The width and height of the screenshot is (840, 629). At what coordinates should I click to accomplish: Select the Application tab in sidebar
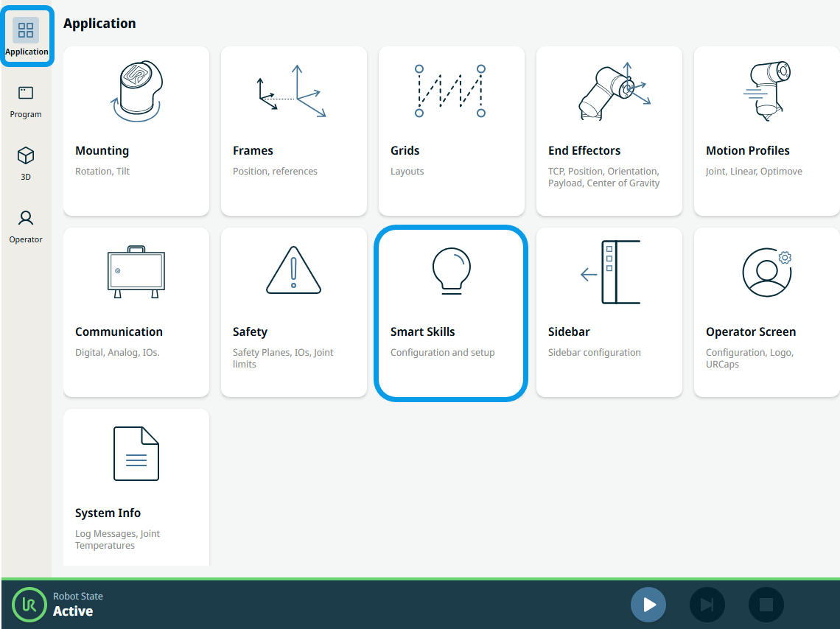click(x=27, y=37)
